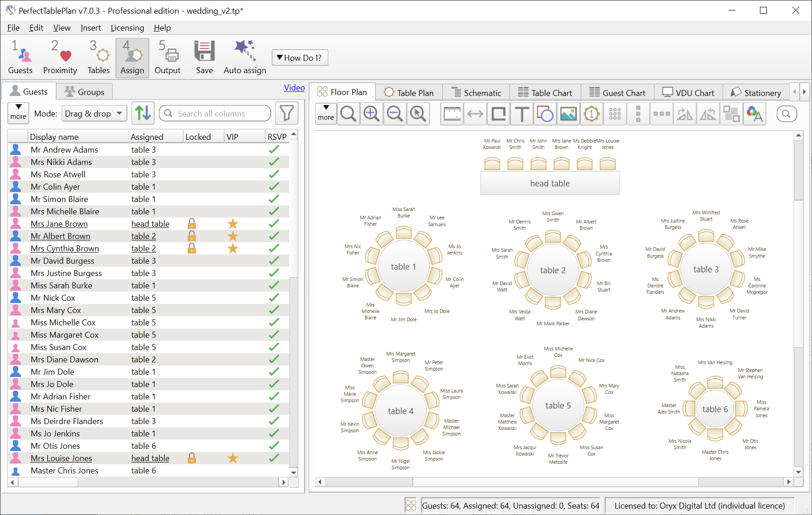Zoom in on the floor plan
The width and height of the screenshot is (812, 515).
coord(372,114)
